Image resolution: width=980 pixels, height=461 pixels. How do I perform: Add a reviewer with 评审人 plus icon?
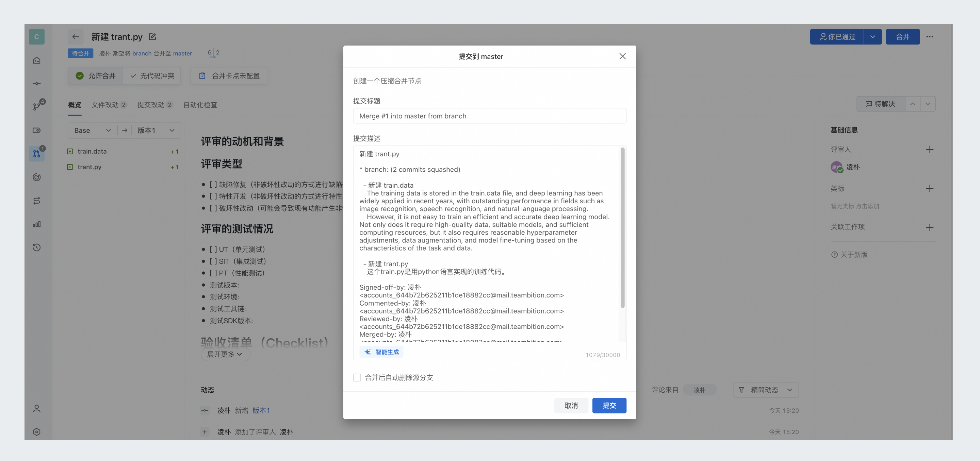[x=929, y=149]
